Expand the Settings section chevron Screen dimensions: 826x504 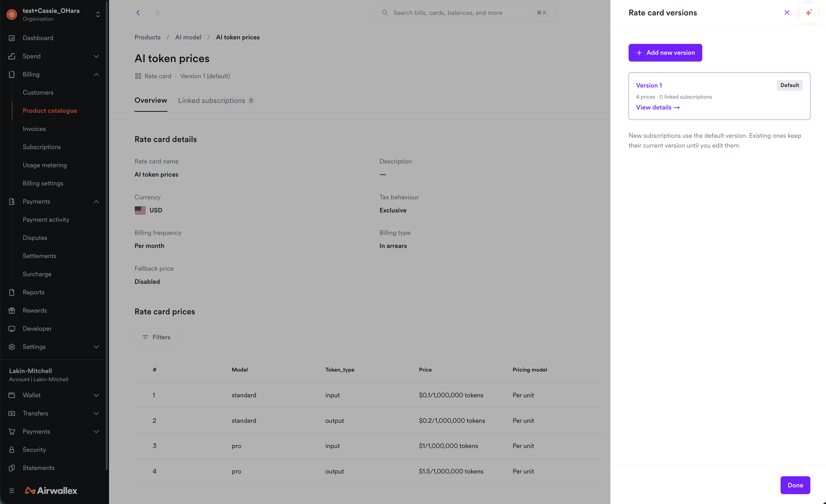click(x=96, y=347)
